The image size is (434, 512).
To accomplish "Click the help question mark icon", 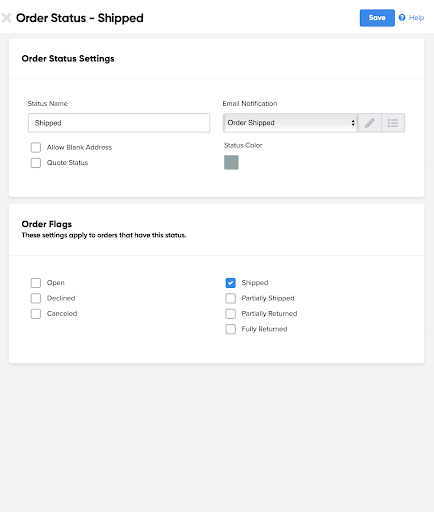I will point(402,17).
